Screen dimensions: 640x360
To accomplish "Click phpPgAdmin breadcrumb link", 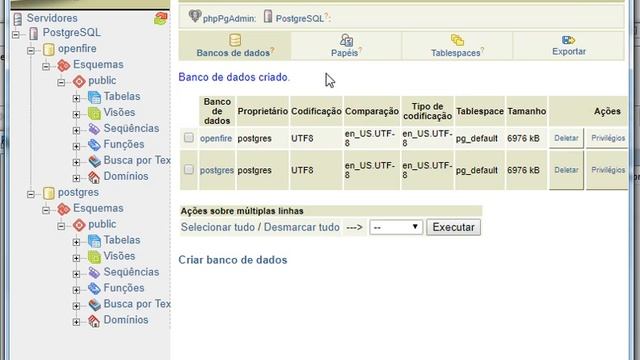I will point(229,19).
